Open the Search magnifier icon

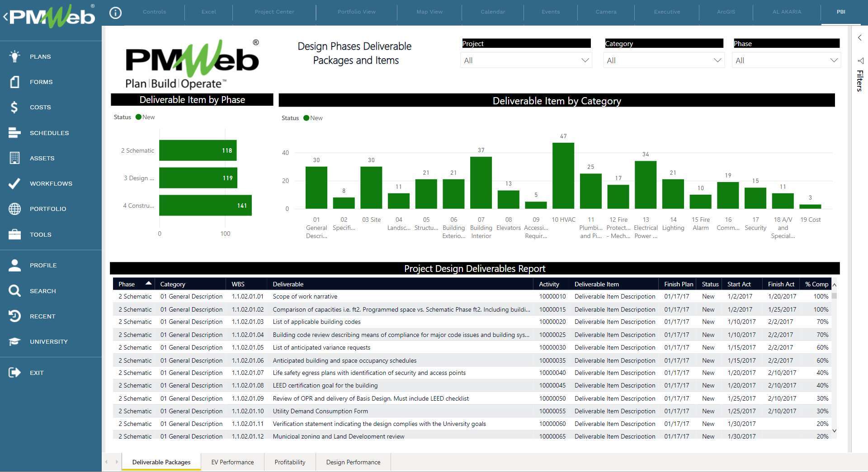(x=14, y=291)
